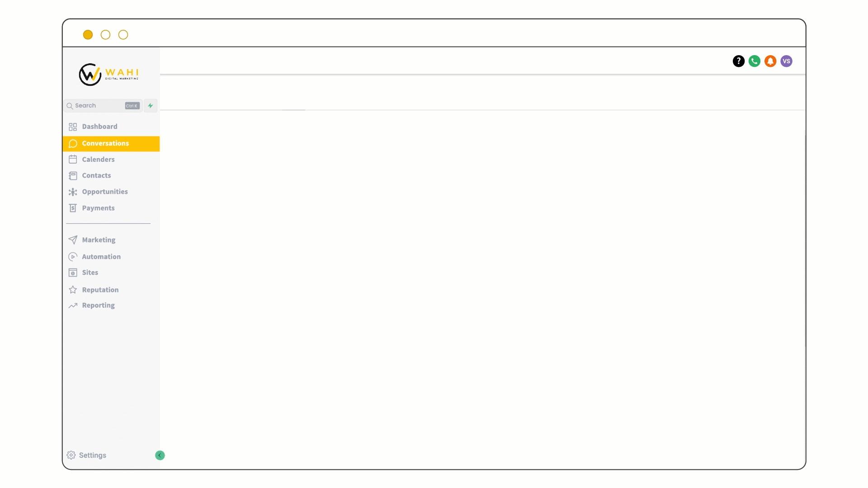Click the Marketing navigation icon
Screen dimensions: 868x488
pos(73,239)
